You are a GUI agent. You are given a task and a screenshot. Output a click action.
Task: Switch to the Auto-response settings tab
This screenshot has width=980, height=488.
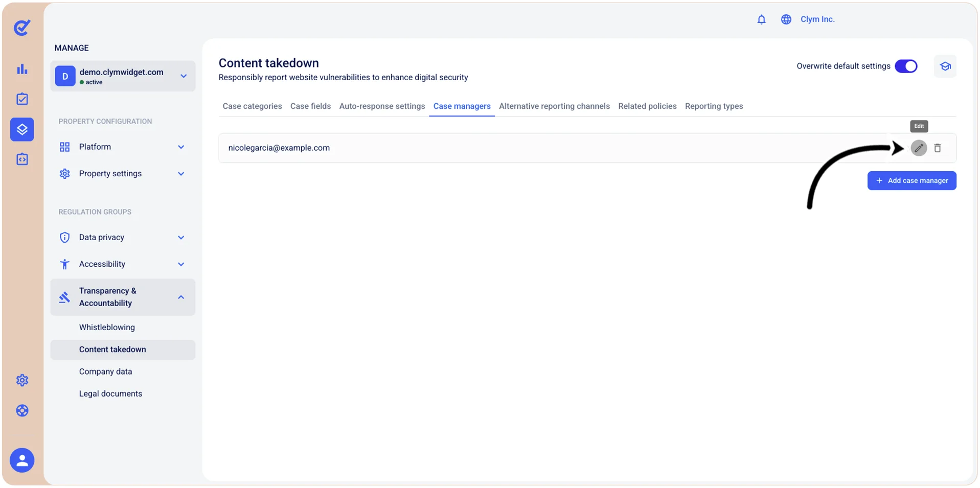[x=382, y=106]
